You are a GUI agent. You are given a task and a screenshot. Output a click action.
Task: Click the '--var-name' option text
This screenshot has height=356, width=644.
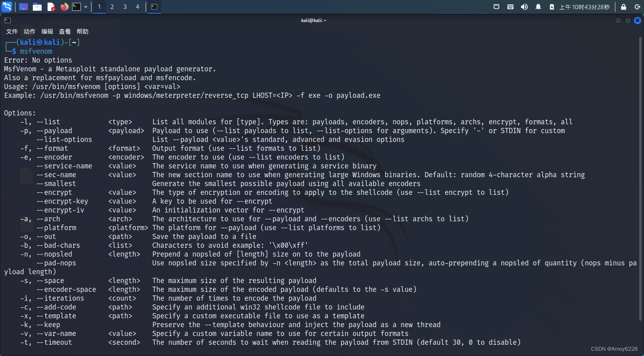pyautogui.click(x=56, y=334)
